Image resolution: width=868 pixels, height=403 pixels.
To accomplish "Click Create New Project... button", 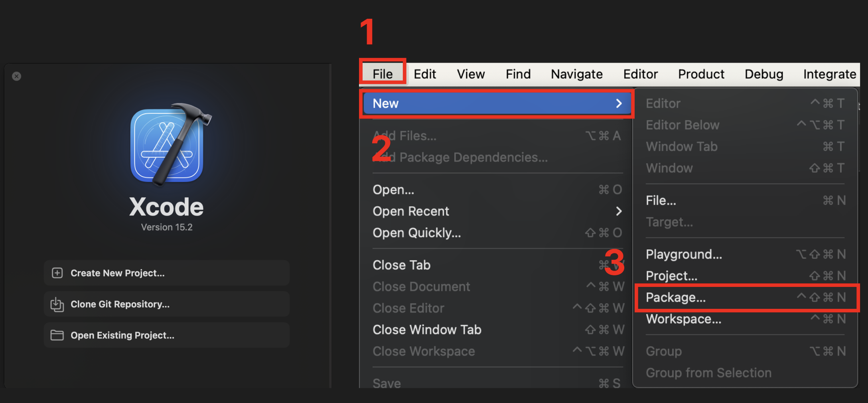I will click(x=167, y=273).
